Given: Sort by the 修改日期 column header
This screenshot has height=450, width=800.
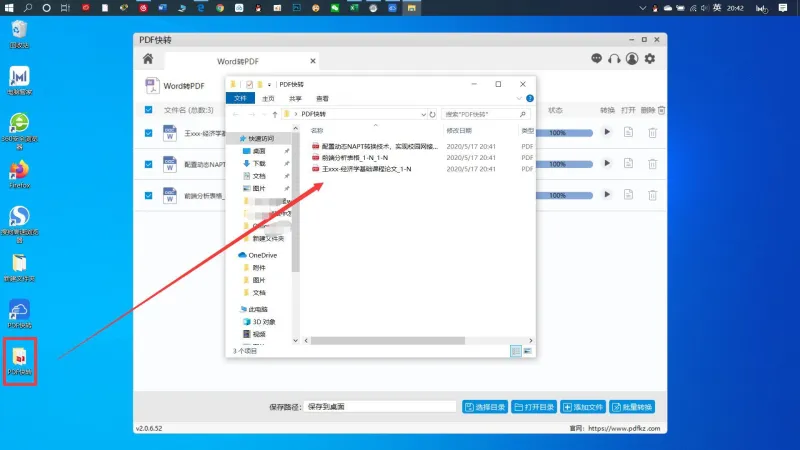Looking at the screenshot, I should [459, 131].
